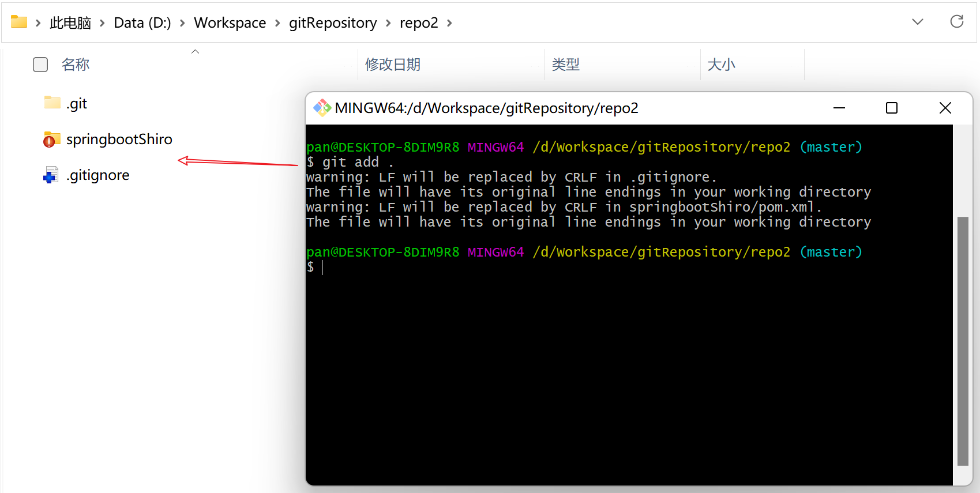Viewport: 980px width, 493px height.
Task: Expand the chevron after repo2 breadcrumb
Action: 449,23
